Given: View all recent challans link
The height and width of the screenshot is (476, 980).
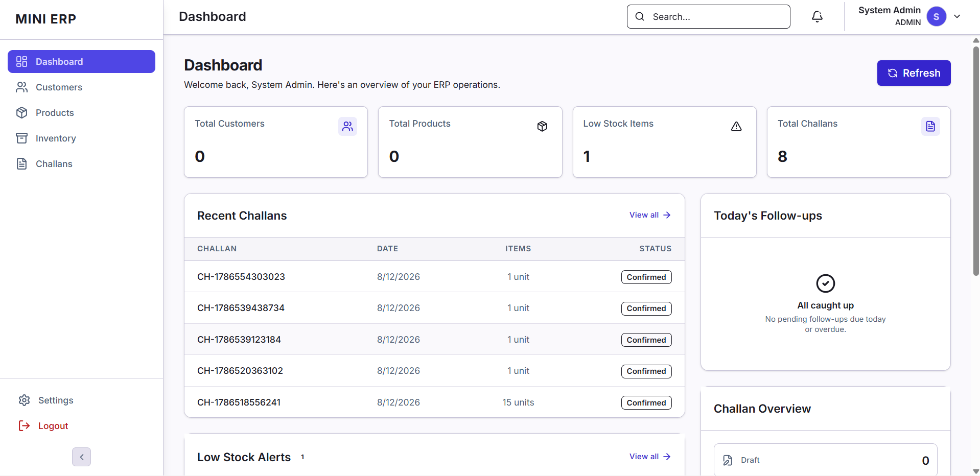Looking at the screenshot, I should (x=650, y=215).
